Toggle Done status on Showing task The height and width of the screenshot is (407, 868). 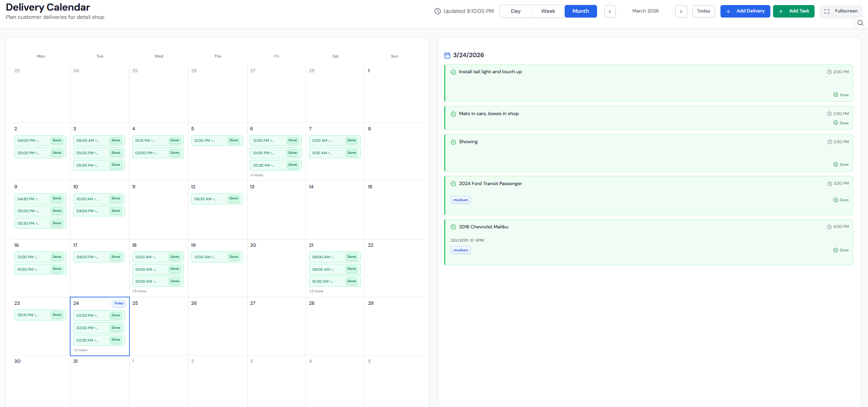pyautogui.click(x=841, y=164)
